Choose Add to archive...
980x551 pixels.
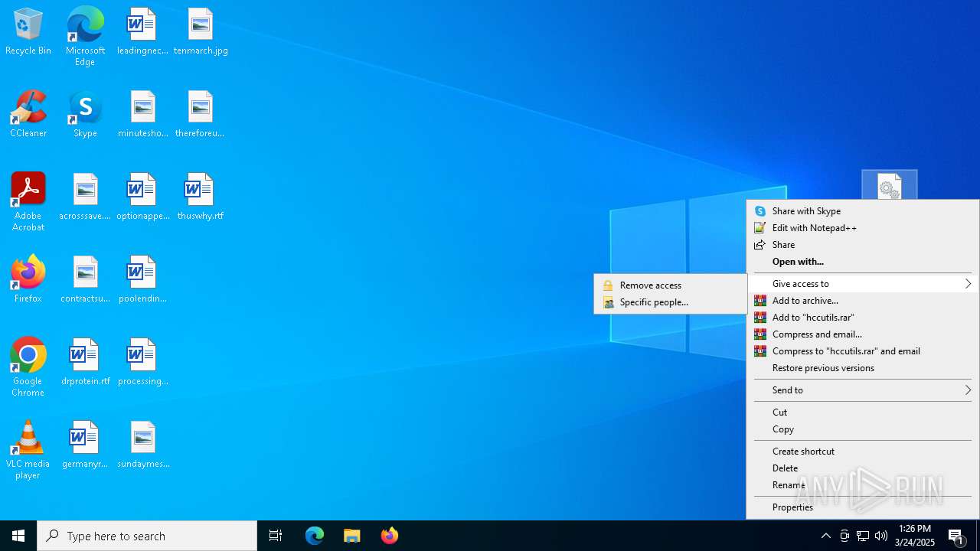[863, 301]
